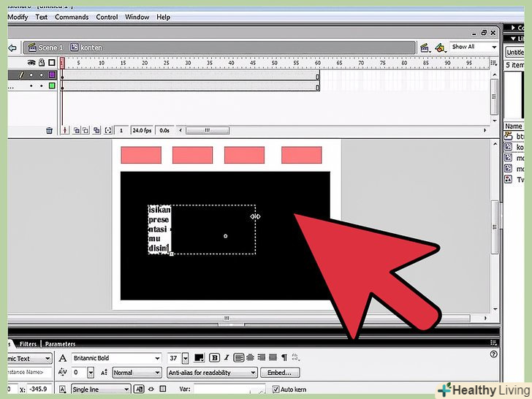
Task: Click frame 30 on the timeline ruler
Action: point(188,63)
